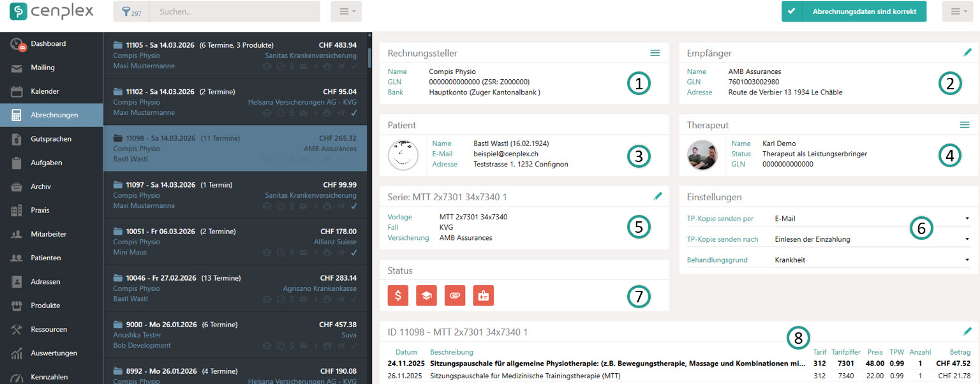Edit the Empfänger with the pencil icon
This screenshot has width=980, height=384.
point(968,53)
